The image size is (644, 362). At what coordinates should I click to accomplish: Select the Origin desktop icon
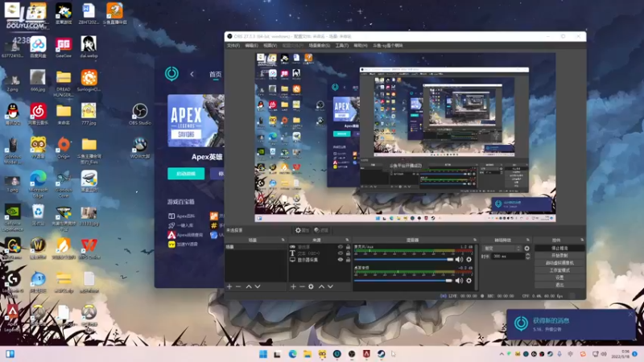pyautogui.click(x=64, y=148)
